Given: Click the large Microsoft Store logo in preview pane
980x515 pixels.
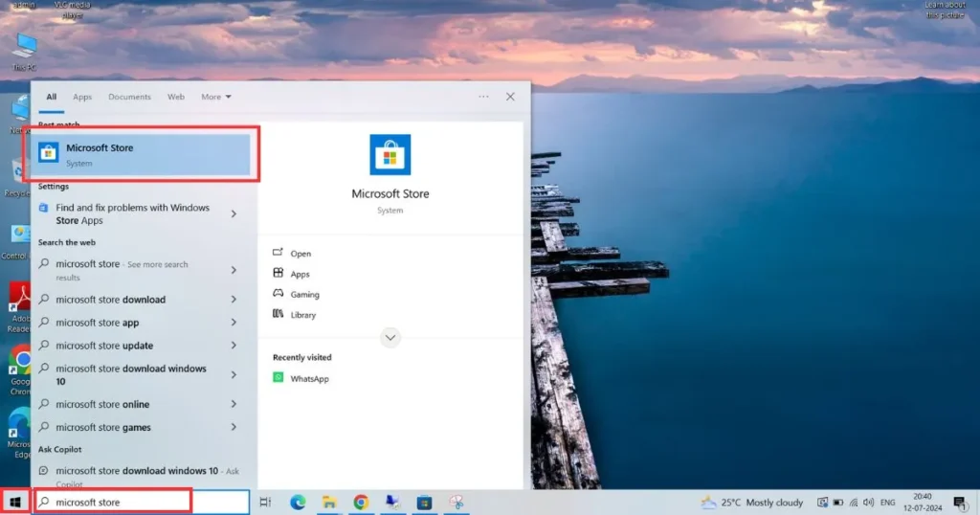Looking at the screenshot, I should [x=390, y=154].
